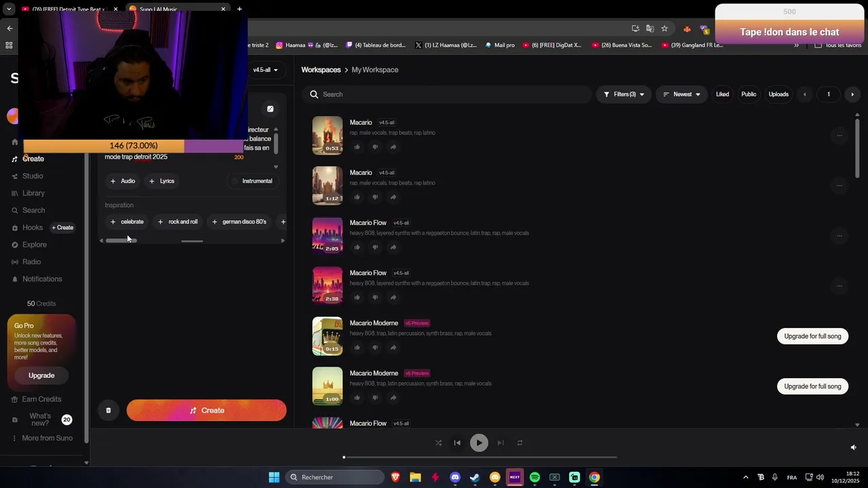Open Notifications in the sidebar
Screen dimensions: 868x488
(x=41, y=279)
